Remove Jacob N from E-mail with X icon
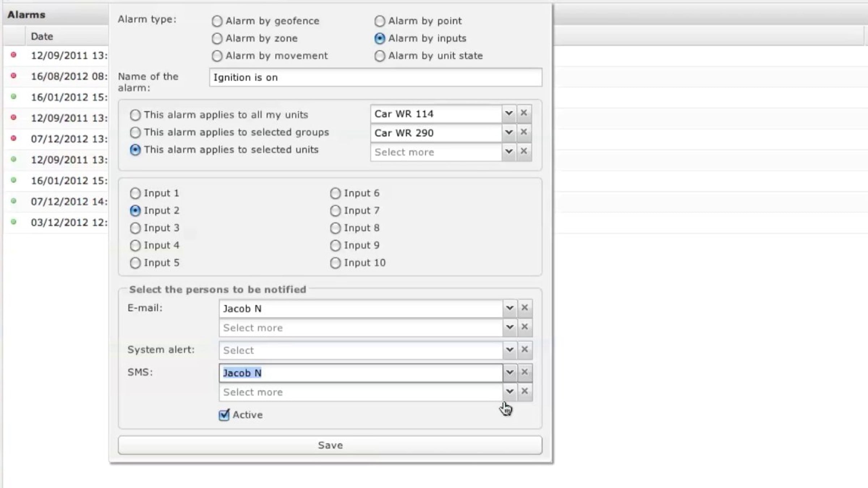This screenshot has height=488, width=868. coord(524,308)
